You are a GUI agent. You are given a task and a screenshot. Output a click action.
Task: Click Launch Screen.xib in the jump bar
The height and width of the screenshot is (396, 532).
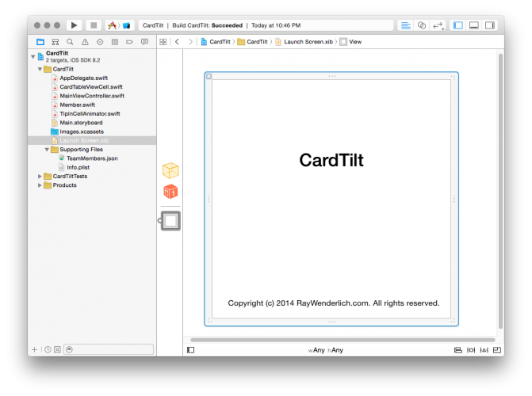coord(304,41)
